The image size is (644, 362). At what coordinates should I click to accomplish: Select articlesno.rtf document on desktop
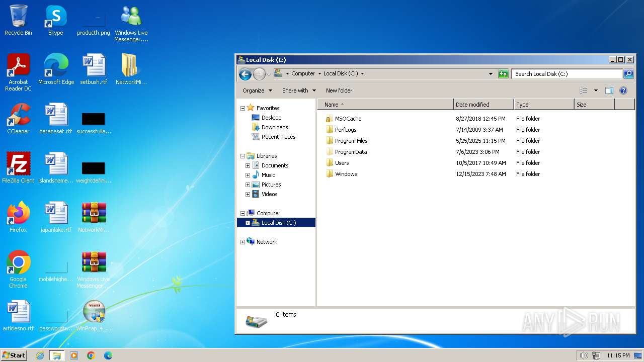[18, 316]
